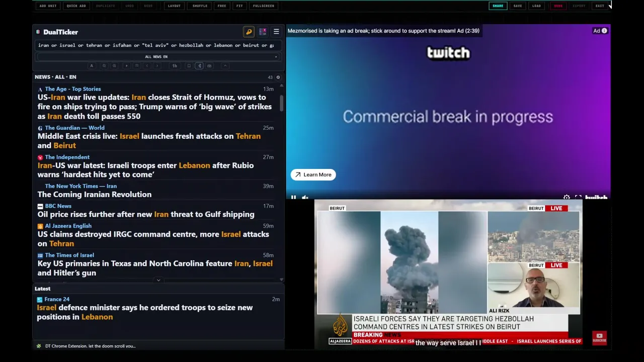Click the zoom out magnifier icon

click(104, 66)
